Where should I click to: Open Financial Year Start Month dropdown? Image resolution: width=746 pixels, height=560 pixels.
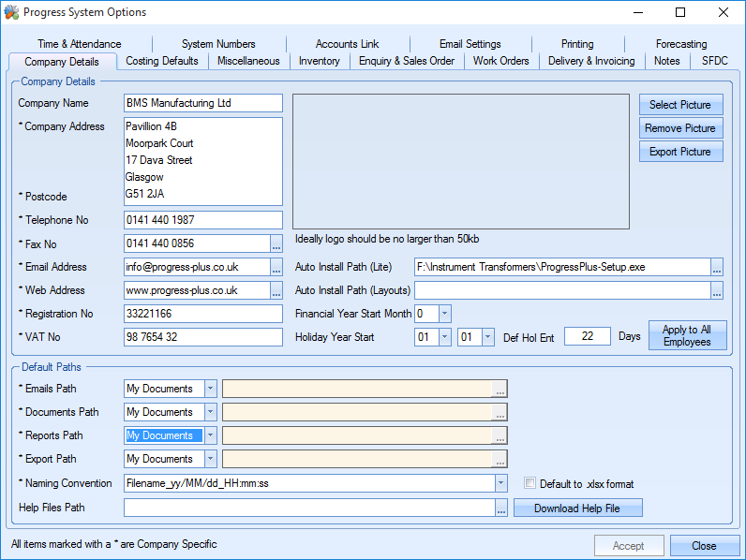coord(445,314)
